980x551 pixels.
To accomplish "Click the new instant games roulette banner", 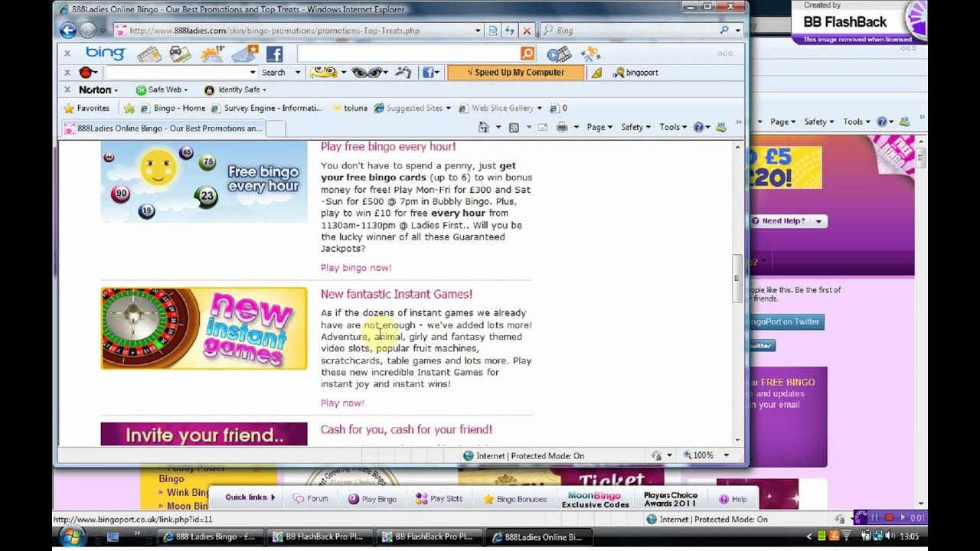I will click(204, 328).
